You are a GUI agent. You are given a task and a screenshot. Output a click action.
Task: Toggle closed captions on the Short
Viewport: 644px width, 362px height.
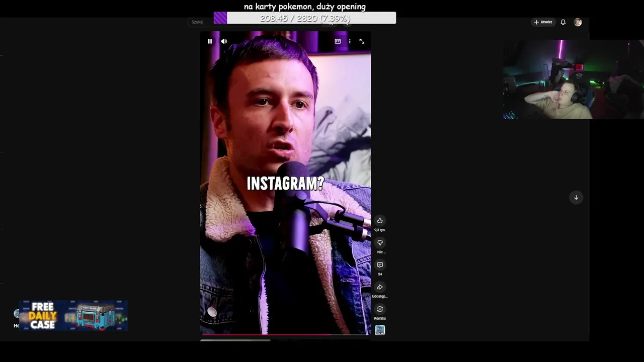click(x=338, y=41)
